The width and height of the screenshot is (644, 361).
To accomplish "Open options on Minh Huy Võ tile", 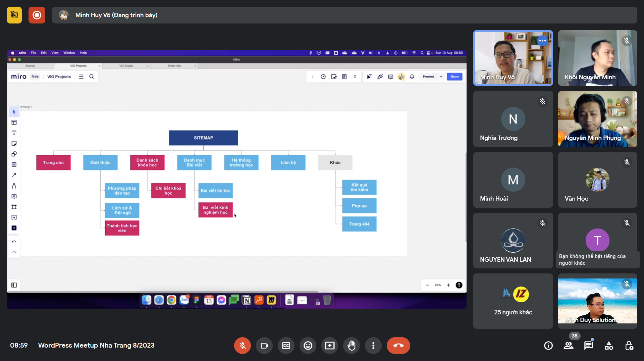I will [x=542, y=41].
